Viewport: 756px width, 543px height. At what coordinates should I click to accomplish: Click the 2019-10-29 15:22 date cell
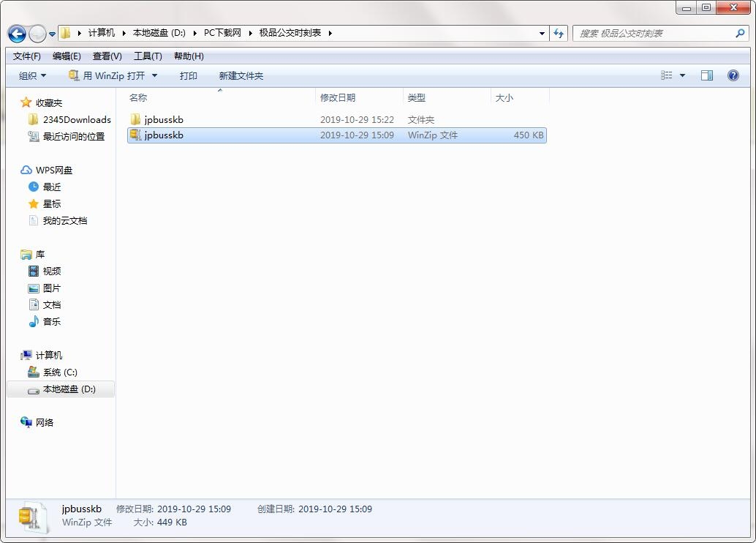[357, 120]
